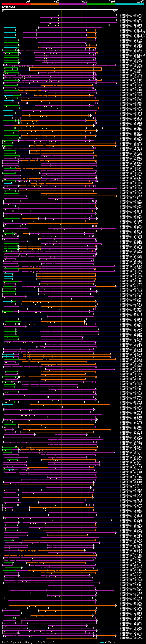Viewport: 146px width, 644px height.
Task: Select subject label UniRef100_Q03173-5
Action: point(132,32)
